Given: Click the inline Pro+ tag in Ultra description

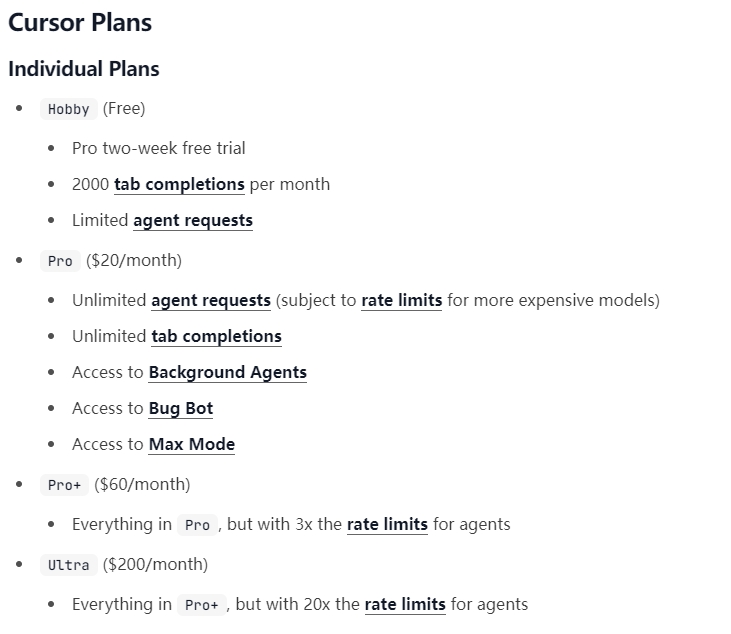Looking at the screenshot, I should (201, 605).
